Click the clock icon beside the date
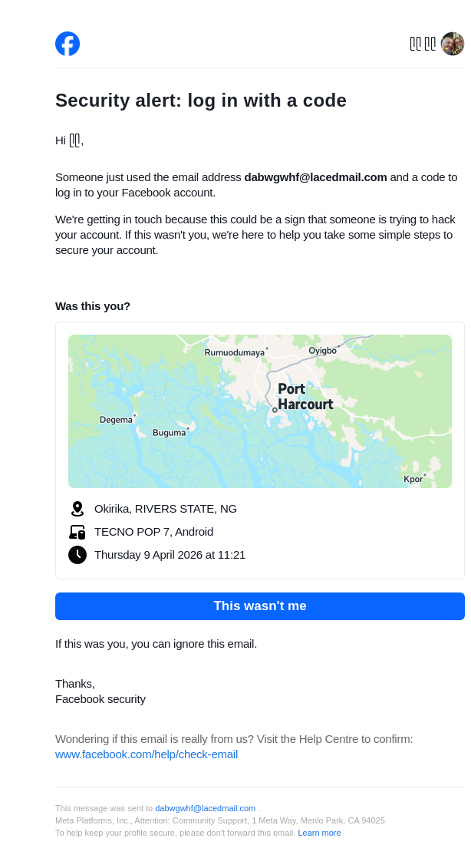The width and height of the screenshot is (471, 868). [x=77, y=555]
